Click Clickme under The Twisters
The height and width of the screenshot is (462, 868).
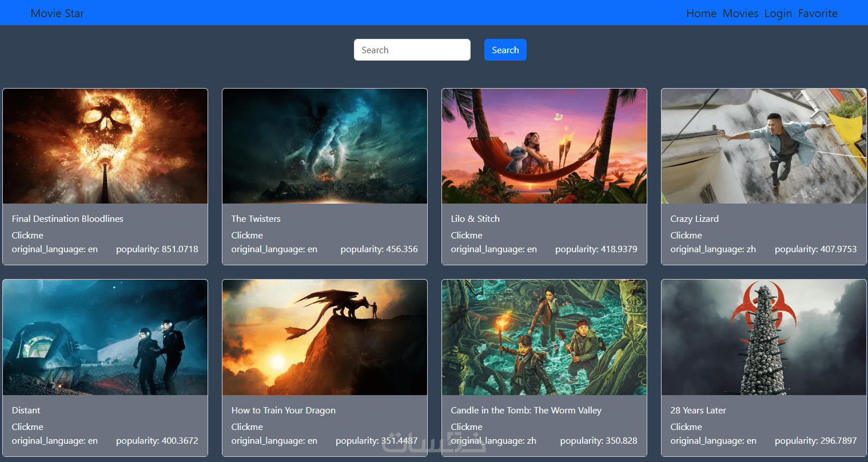(247, 235)
